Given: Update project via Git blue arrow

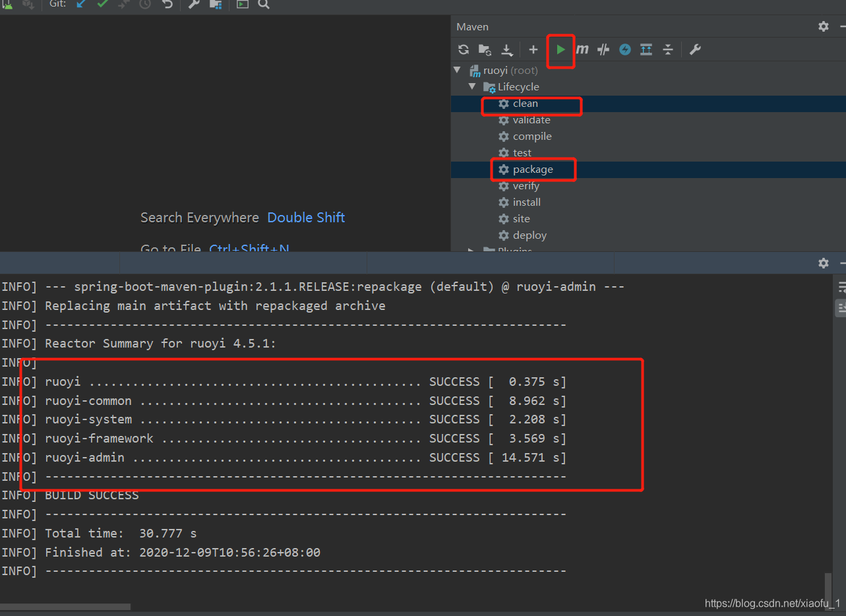Looking at the screenshot, I should [x=81, y=4].
